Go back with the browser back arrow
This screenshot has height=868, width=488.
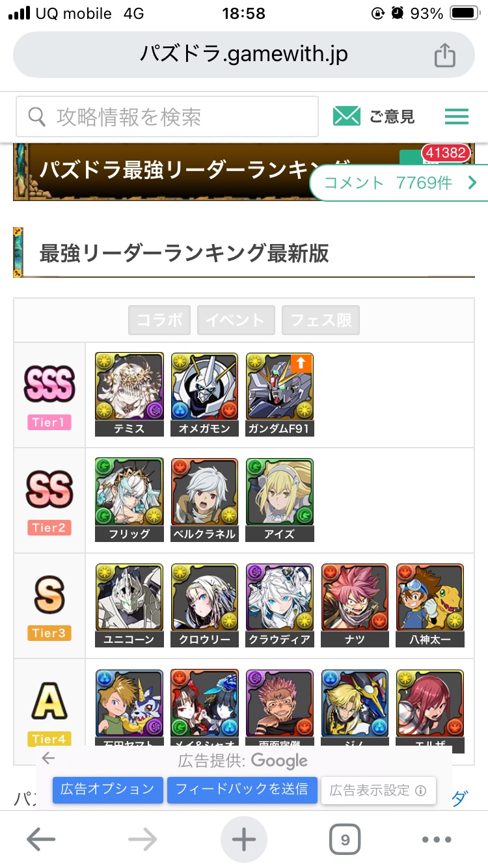tap(40, 840)
